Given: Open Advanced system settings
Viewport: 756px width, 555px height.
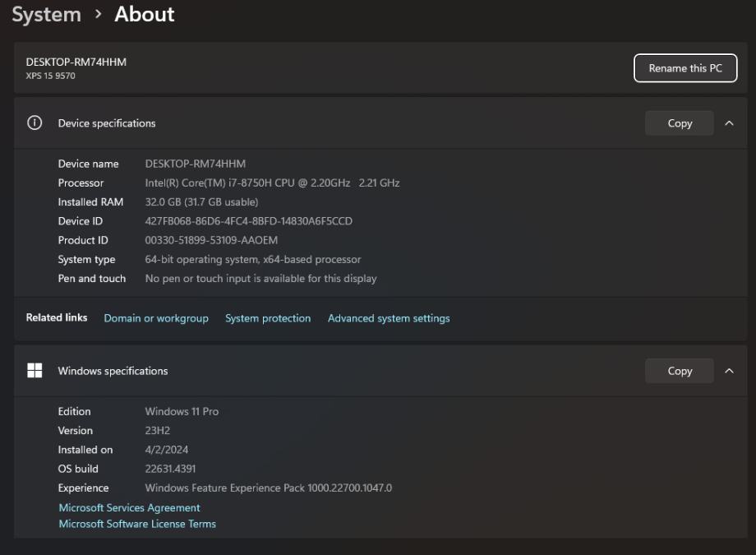Looking at the screenshot, I should pyautogui.click(x=389, y=318).
